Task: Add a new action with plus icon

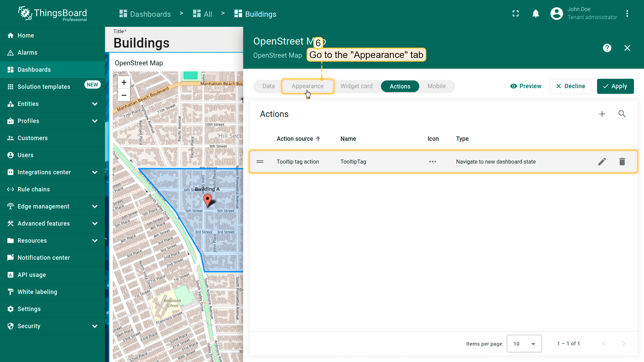Action: (602, 114)
